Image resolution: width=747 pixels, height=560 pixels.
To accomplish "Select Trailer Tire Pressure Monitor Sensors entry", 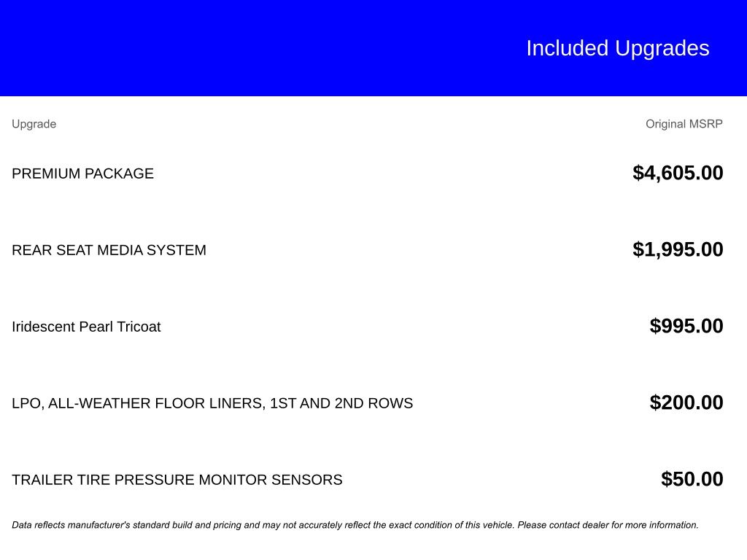I will [x=177, y=480].
